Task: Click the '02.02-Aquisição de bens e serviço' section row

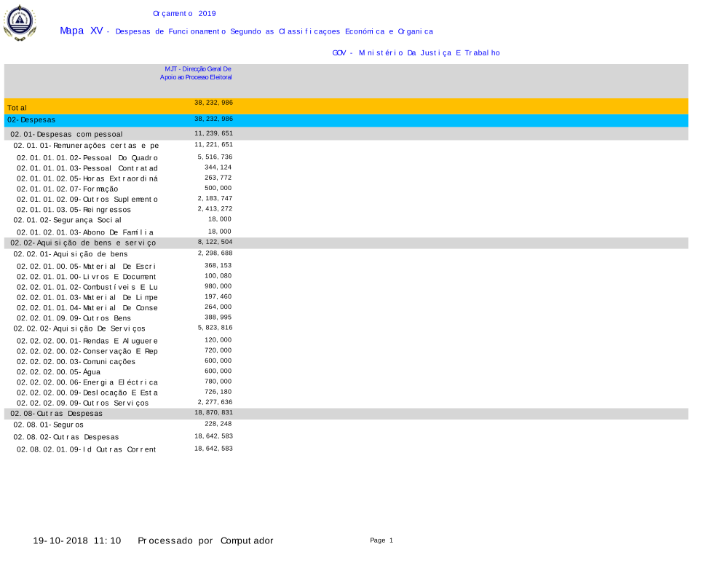Action: 82,243
